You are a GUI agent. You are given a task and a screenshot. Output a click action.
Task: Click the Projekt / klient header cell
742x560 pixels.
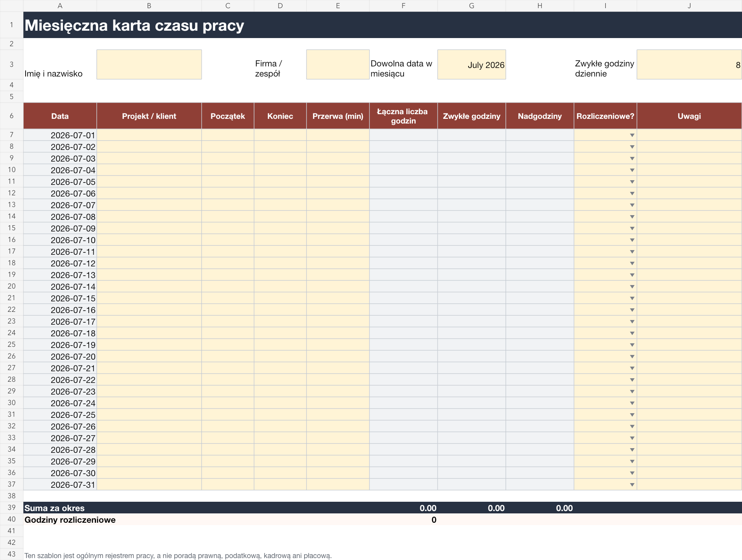click(149, 116)
